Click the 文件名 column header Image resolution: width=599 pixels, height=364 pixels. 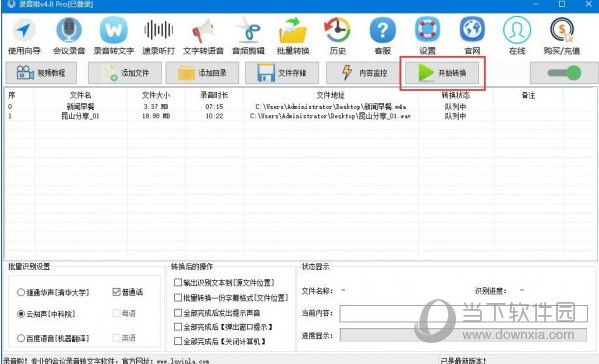pyautogui.click(x=80, y=95)
